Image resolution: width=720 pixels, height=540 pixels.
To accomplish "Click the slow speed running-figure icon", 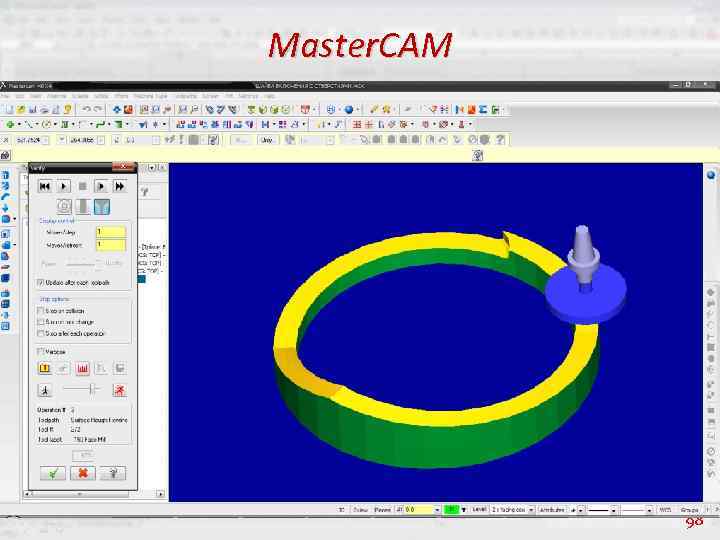I will pyautogui.click(x=45, y=390).
